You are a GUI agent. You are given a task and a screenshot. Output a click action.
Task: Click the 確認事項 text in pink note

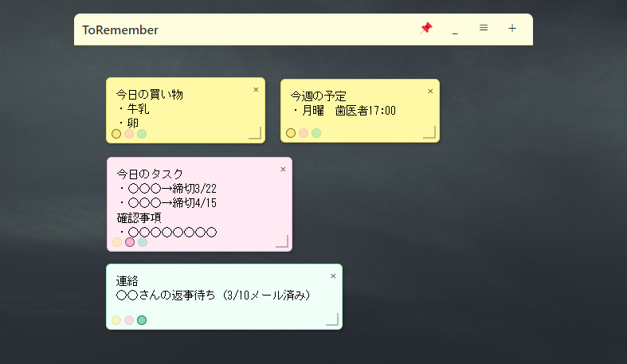tap(139, 217)
